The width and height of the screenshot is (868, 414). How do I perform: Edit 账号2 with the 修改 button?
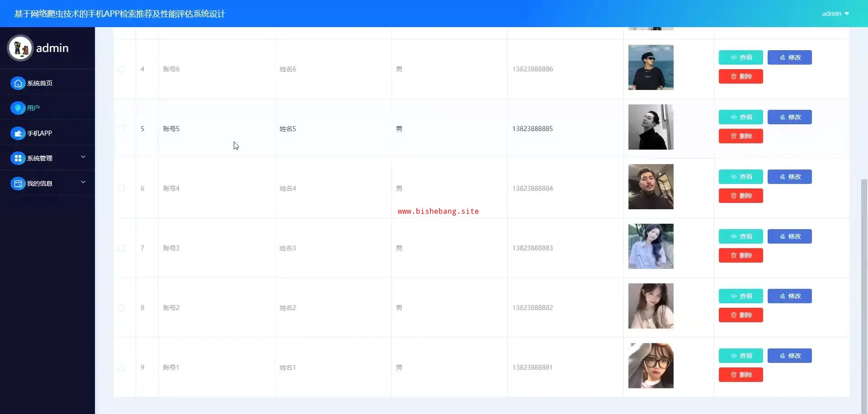click(790, 296)
